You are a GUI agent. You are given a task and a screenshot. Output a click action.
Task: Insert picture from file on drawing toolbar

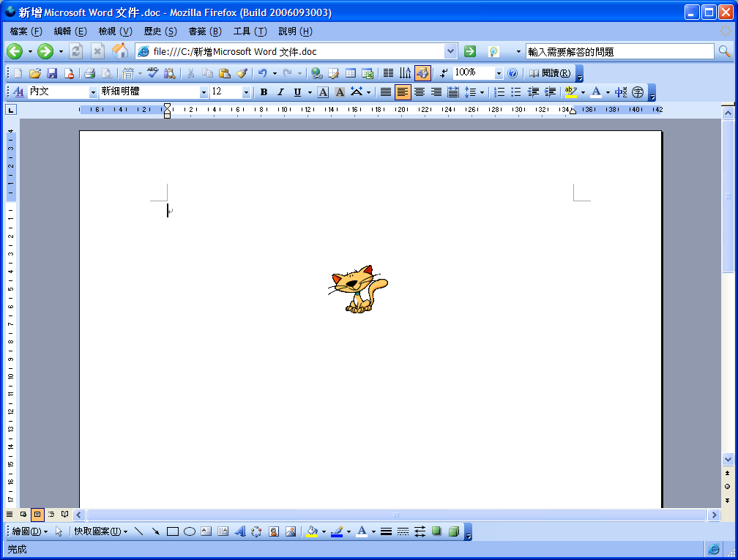point(291,531)
